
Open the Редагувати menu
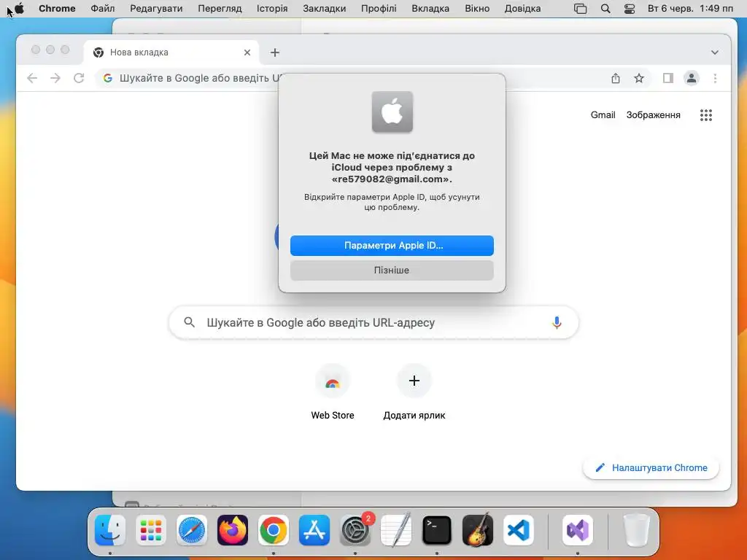[156, 9]
